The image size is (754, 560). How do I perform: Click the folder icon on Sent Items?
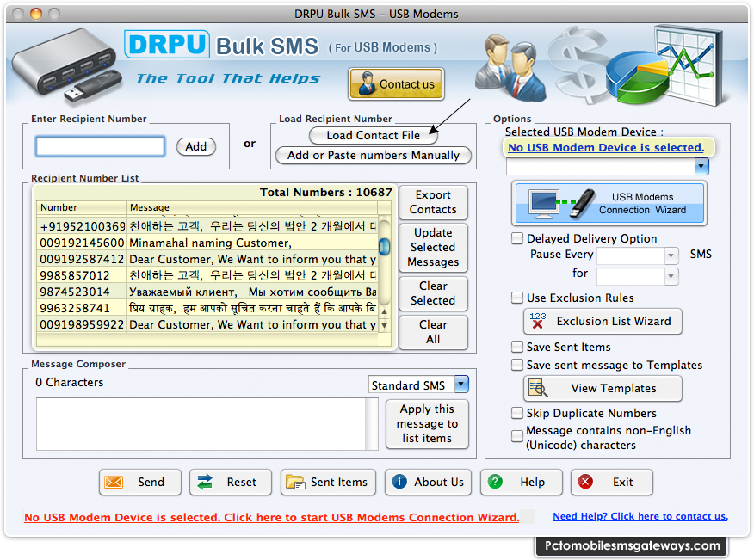coord(295,482)
